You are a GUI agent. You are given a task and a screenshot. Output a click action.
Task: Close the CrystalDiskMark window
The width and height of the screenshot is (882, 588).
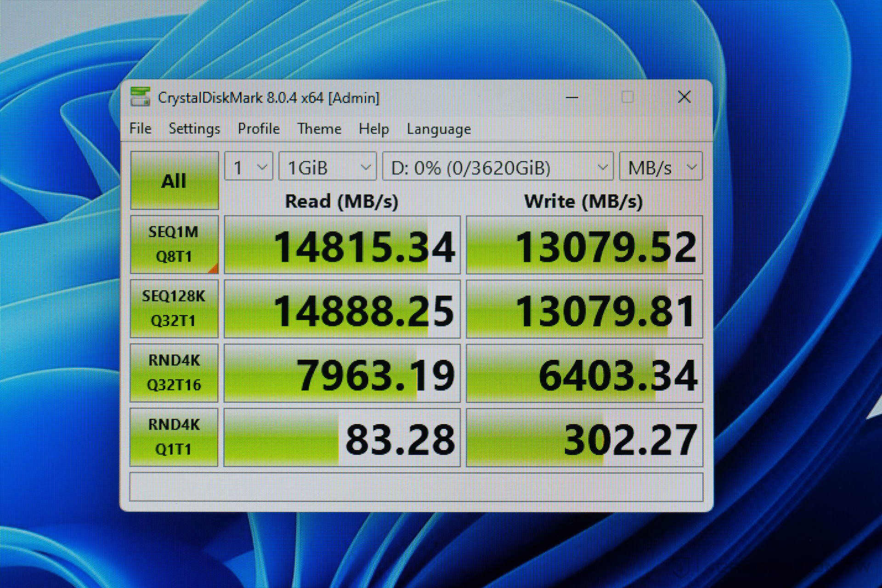click(684, 97)
